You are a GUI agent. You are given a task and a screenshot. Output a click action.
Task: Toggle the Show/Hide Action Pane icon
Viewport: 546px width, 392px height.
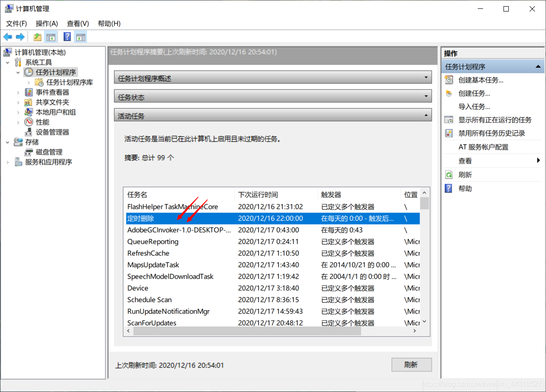point(80,37)
